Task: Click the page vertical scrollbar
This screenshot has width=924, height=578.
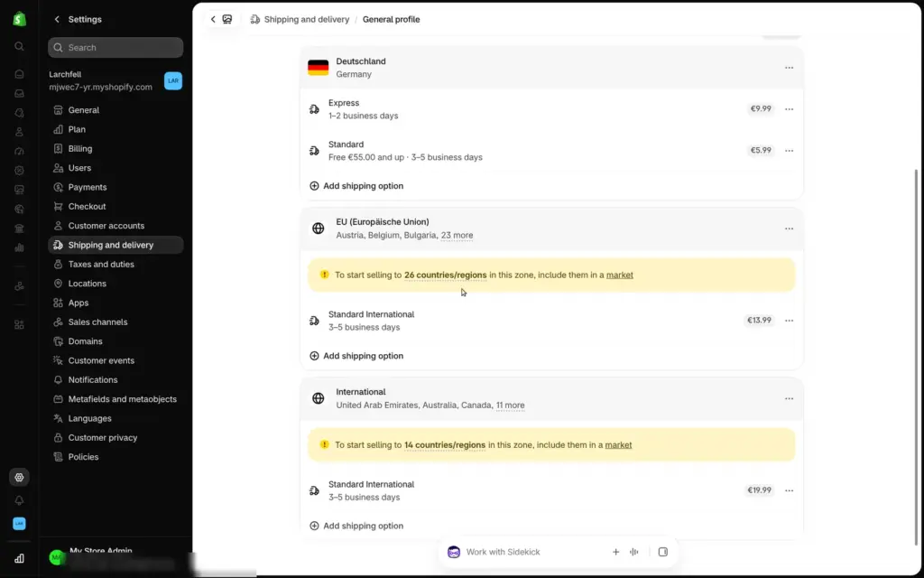Action: (x=916, y=357)
